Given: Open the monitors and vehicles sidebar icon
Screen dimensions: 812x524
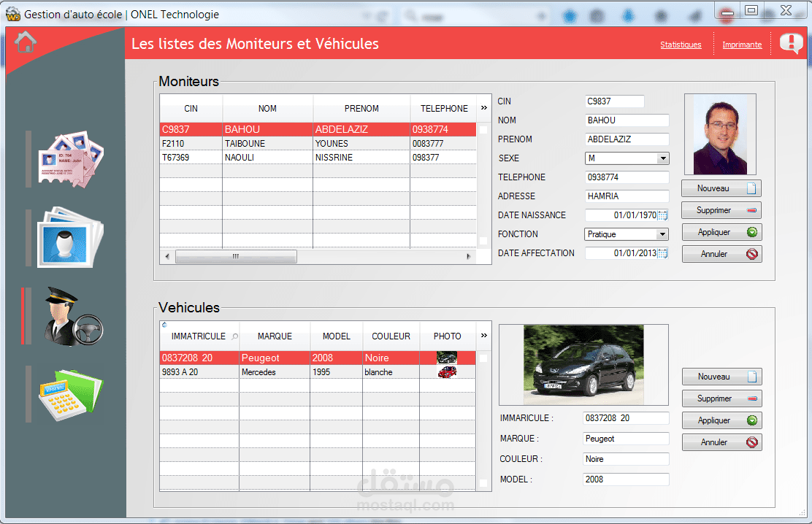Looking at the screenshot, I should [74, 316].
